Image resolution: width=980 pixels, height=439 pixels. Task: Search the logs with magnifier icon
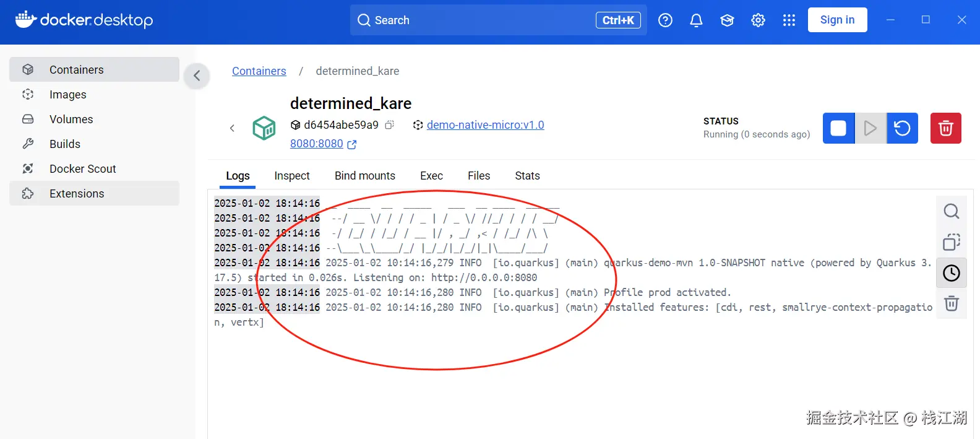pos(952,211)
